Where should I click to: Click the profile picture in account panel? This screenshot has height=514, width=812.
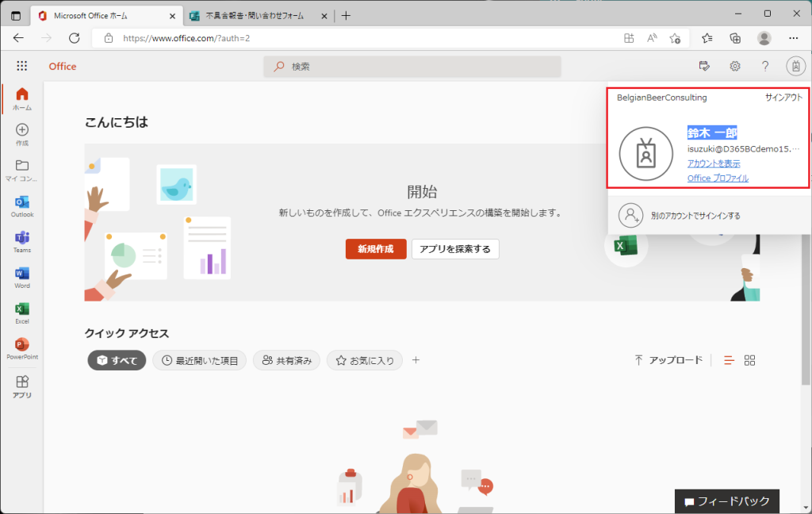click(645, 154)
